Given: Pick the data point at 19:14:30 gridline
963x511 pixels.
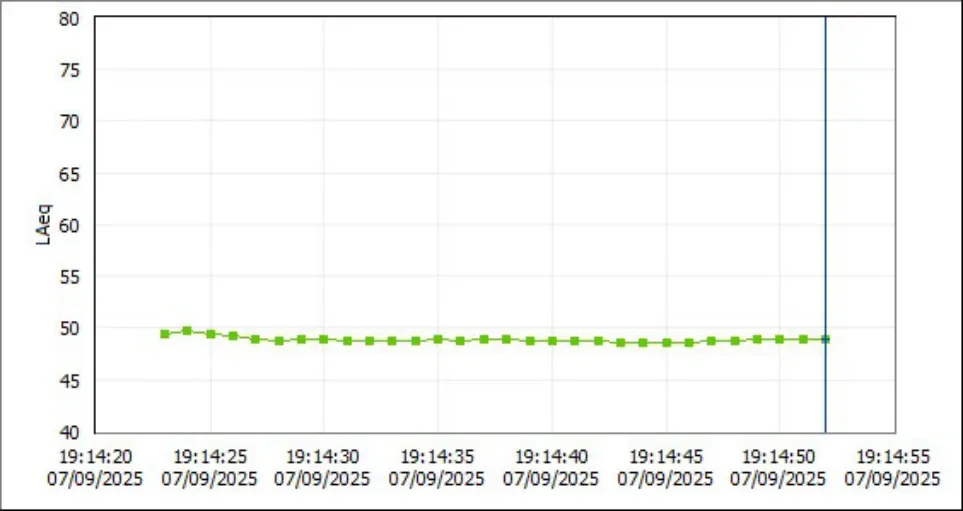Looking at the screenshot, I should pos(324,339).
